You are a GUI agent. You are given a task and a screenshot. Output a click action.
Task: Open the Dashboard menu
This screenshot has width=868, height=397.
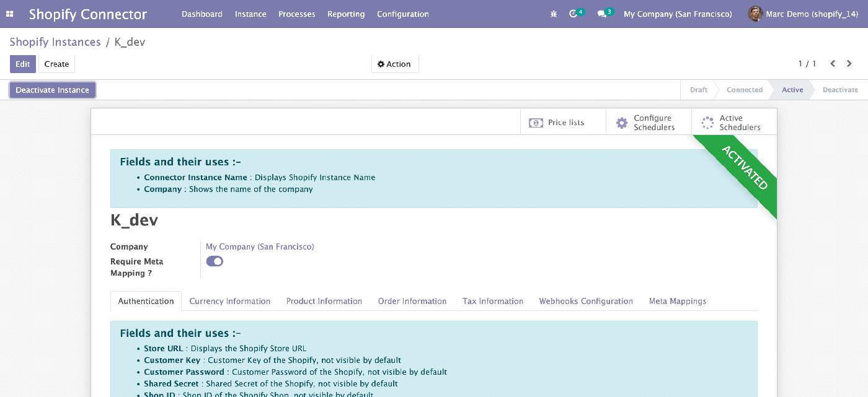[x=202, y=14]
